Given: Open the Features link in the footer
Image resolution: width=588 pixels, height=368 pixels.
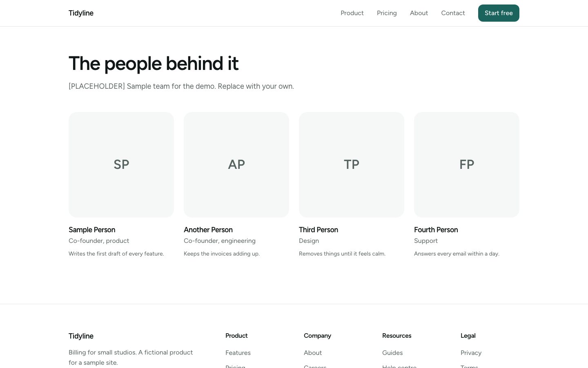Looking at the screenshot, I should tap(238, 353).
